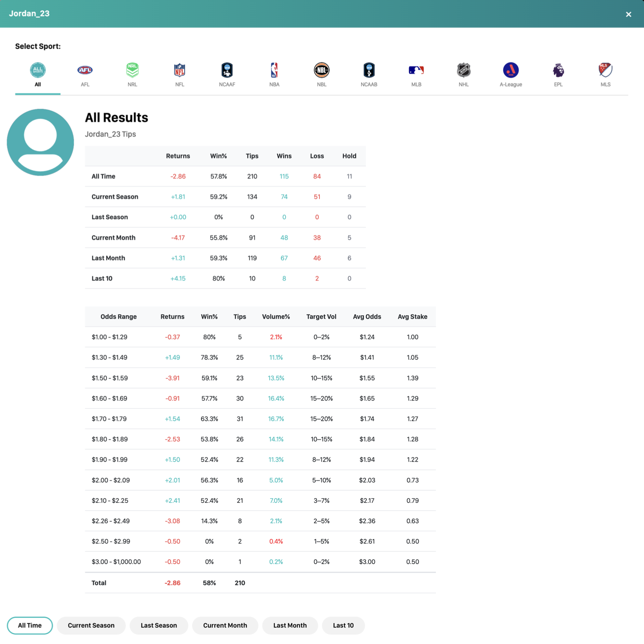Choose the NRL sport icon
This screenshot has height=644, width=644.
[x=132, y=70]
